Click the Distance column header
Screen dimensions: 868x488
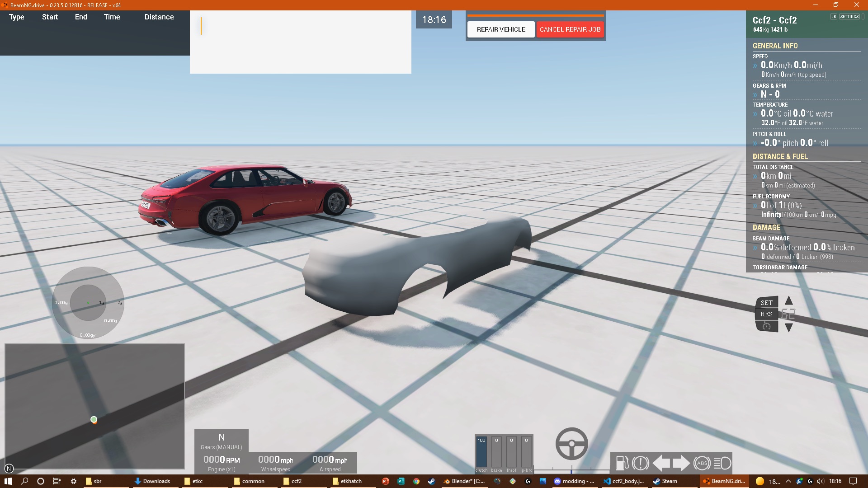159,17
